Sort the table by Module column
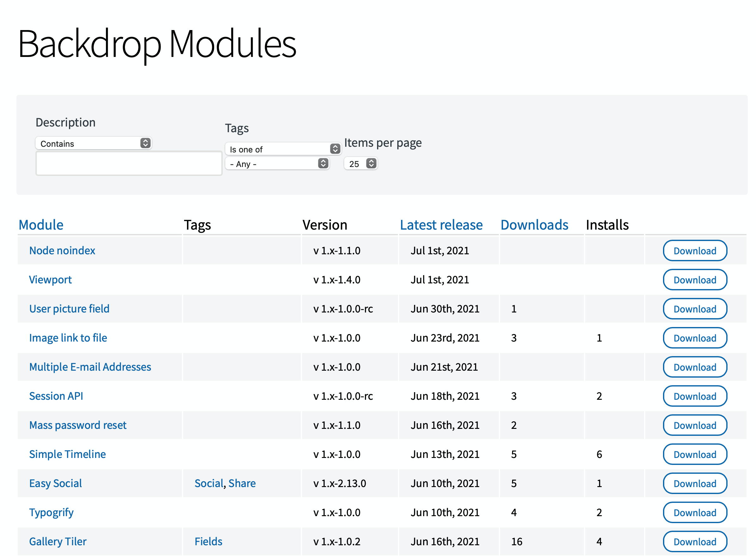The image size is (756, 556). click(x=41, y=225)
